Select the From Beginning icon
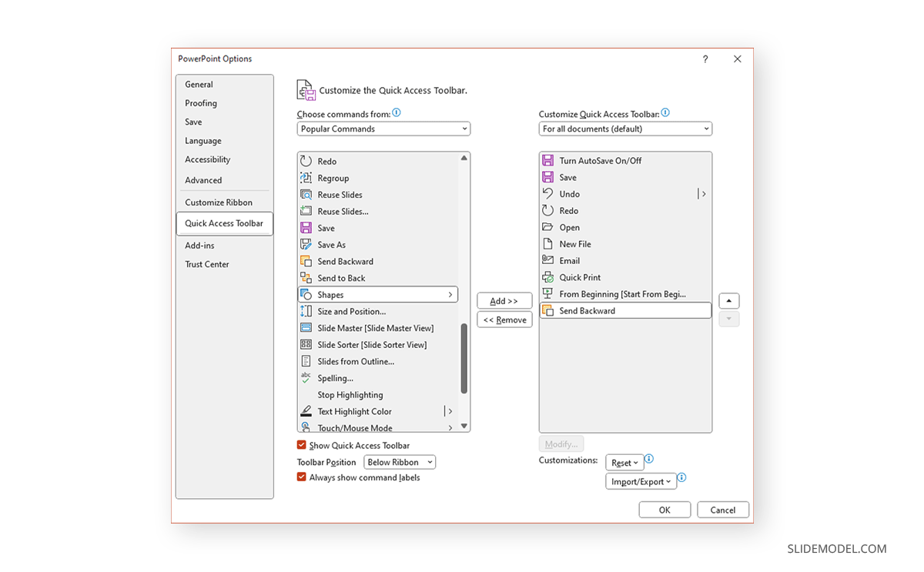This screenshot has width=924, height=572. pos(547,294)
